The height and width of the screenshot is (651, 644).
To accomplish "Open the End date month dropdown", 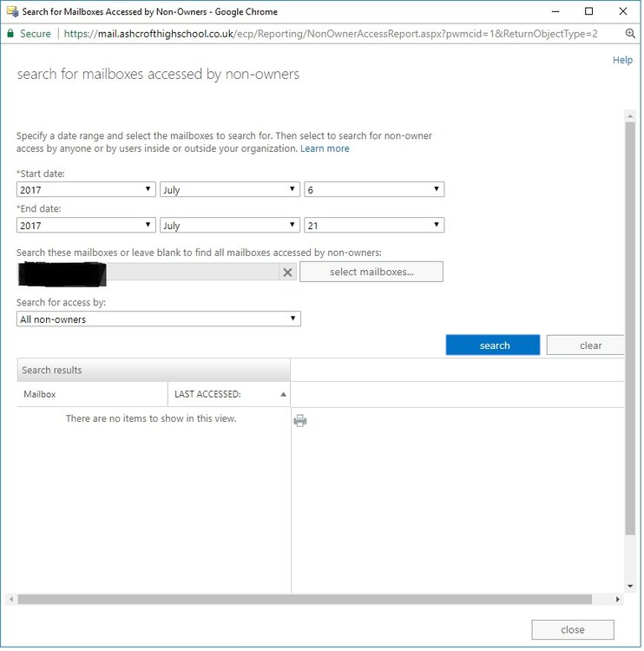I will (230, 226).
